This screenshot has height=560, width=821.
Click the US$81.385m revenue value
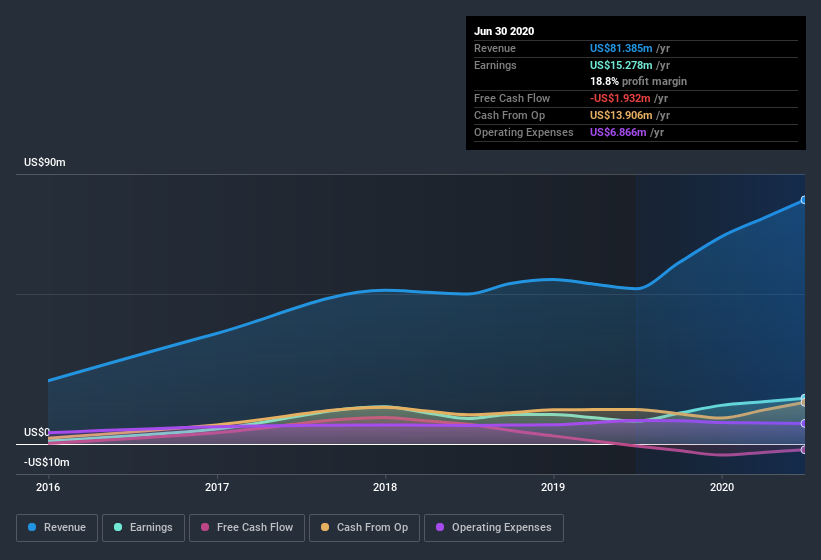click(x=621, y=48)
